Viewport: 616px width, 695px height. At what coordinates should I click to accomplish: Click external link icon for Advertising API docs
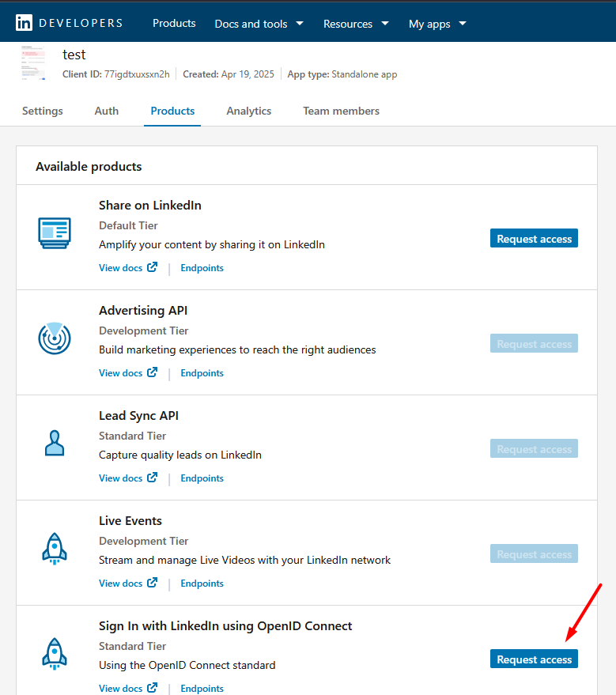click(152, 372)
